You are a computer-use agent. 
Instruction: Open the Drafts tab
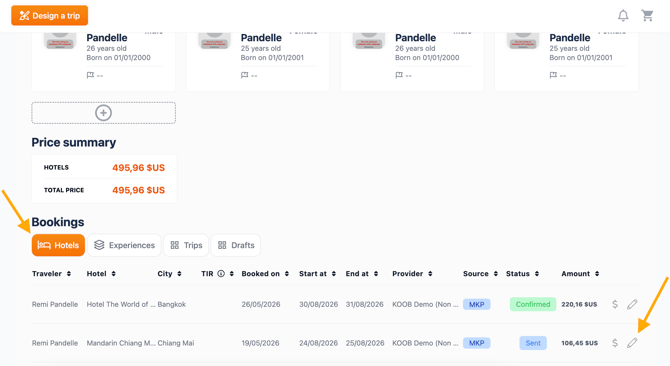(x=236, y=245)
